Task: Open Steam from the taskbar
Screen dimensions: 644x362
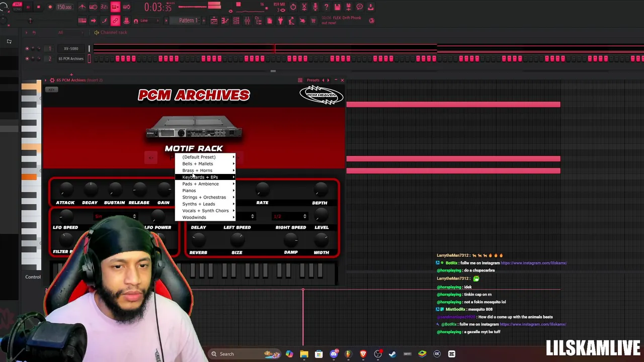Action: pyautogui.click(x=392, y=354)
